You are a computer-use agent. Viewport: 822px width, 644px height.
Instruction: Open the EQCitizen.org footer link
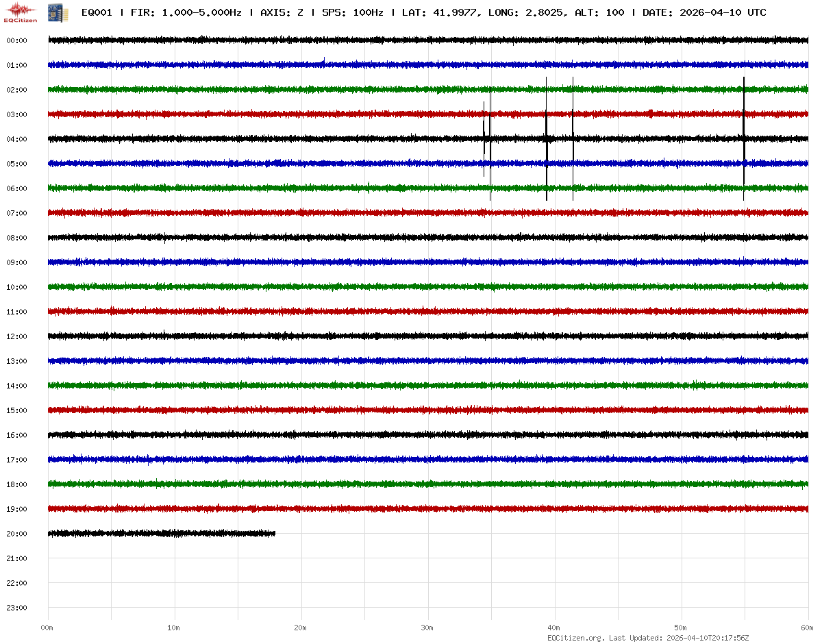575,638
